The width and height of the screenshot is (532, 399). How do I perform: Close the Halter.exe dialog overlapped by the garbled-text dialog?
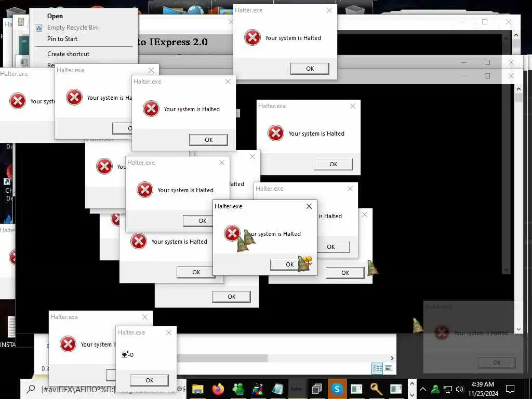point(145,317)
